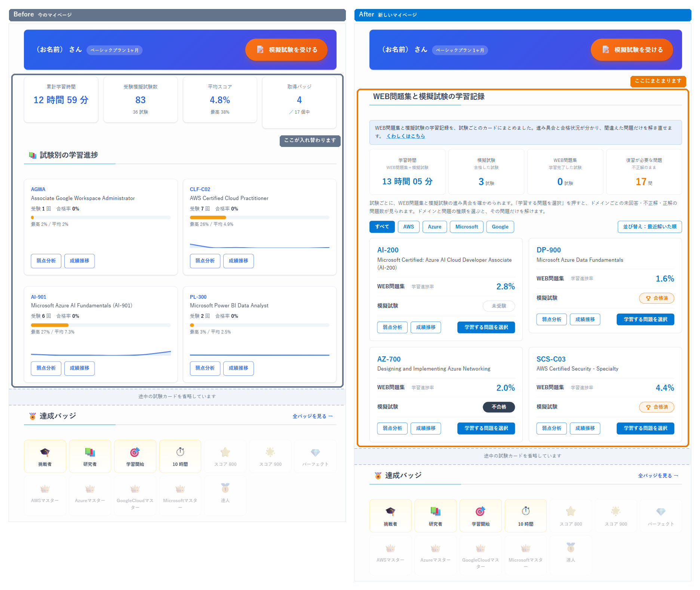The width and height of the screenshot is (700, 590).
Task: Click the 挑戦者 badge icon in Before panel
Action: [x=45, y=456]
